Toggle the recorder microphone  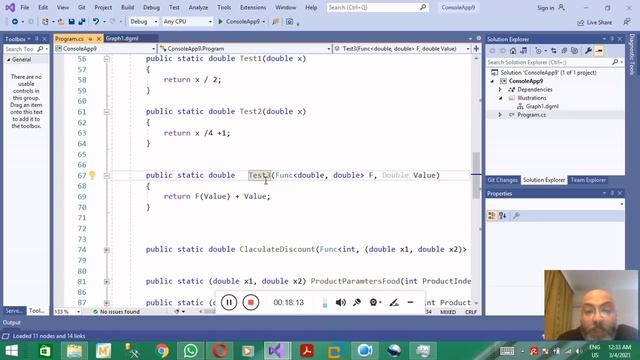click(x=357, y=302)
